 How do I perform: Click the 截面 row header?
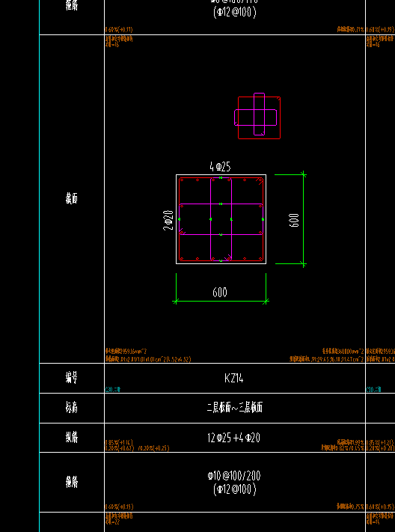coord(72,198)
